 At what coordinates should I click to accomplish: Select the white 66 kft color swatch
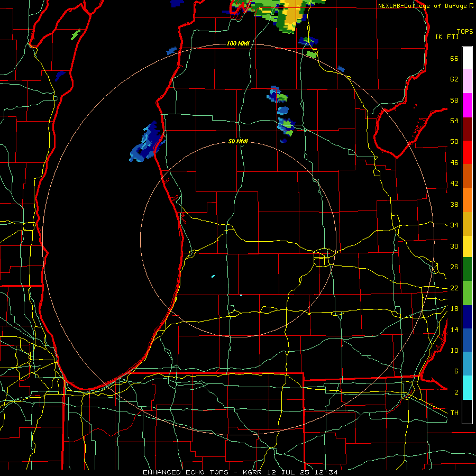click(467, 58)
